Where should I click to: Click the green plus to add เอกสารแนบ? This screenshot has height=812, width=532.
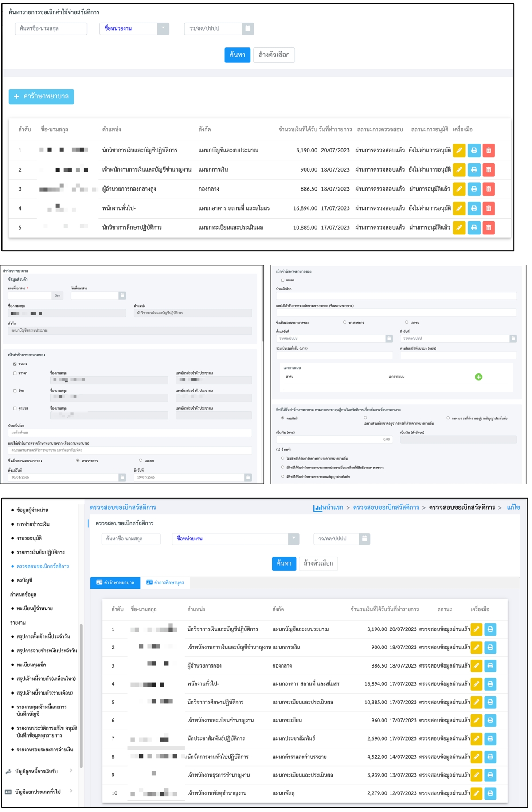pyautogui.click(x=478, y=377)
